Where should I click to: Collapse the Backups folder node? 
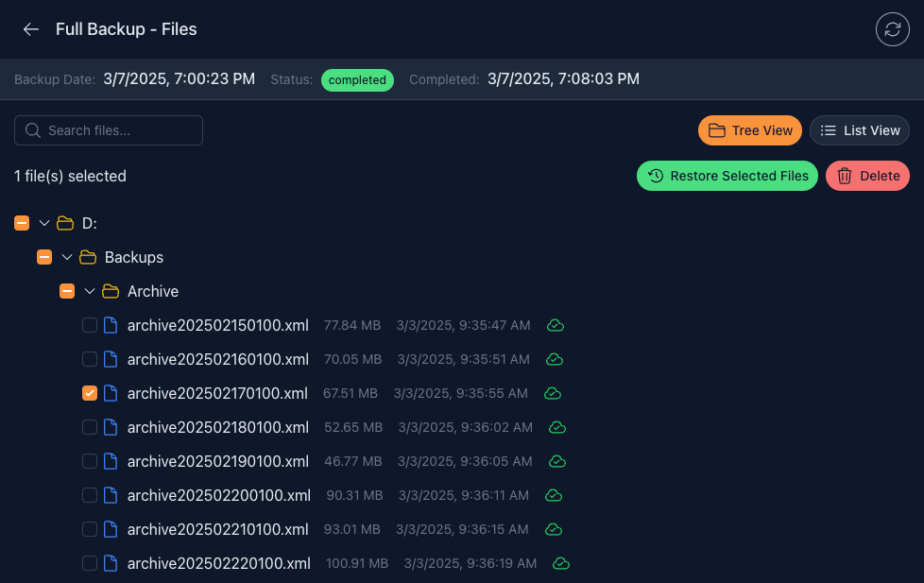click(x=67, y=257)
